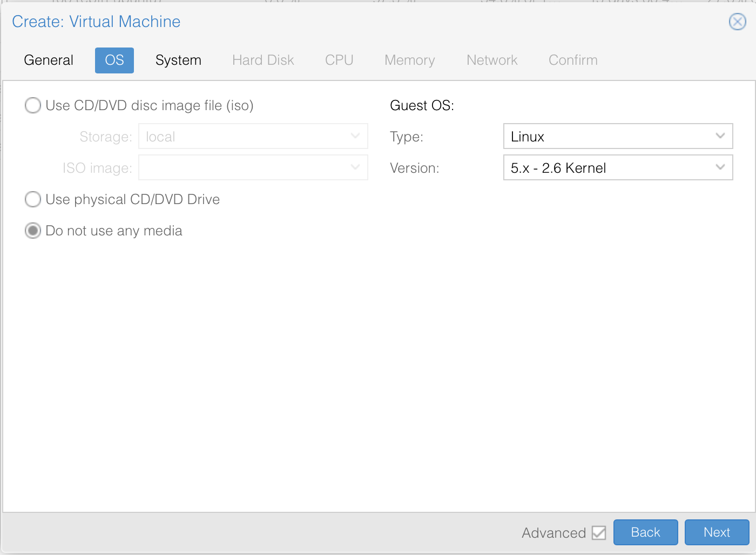
Task: Jump to the Confirm tab
Action: click(x=573, y=60)
